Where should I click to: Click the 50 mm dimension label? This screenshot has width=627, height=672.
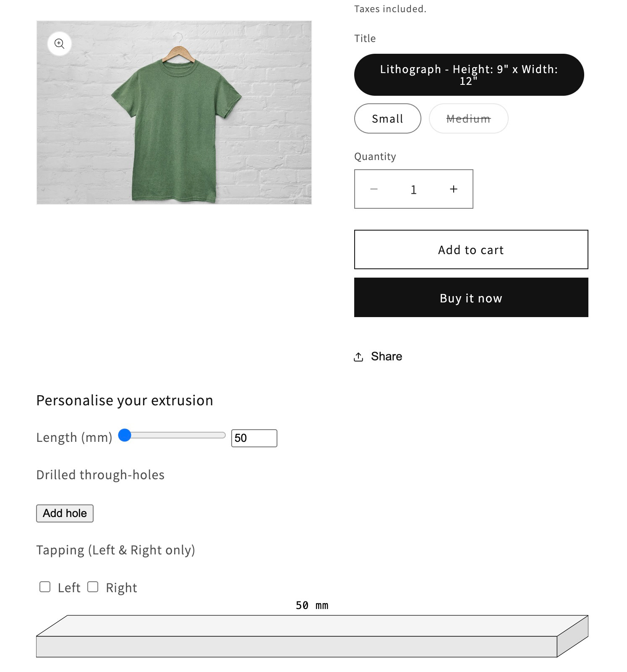pyautogui.click(x=312, y=605)
